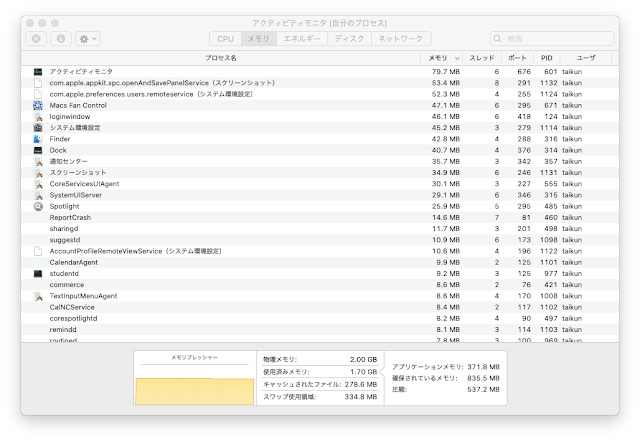Open the gear action menu
This screenshot has width=640, height=441.
(x=88, y=39)
